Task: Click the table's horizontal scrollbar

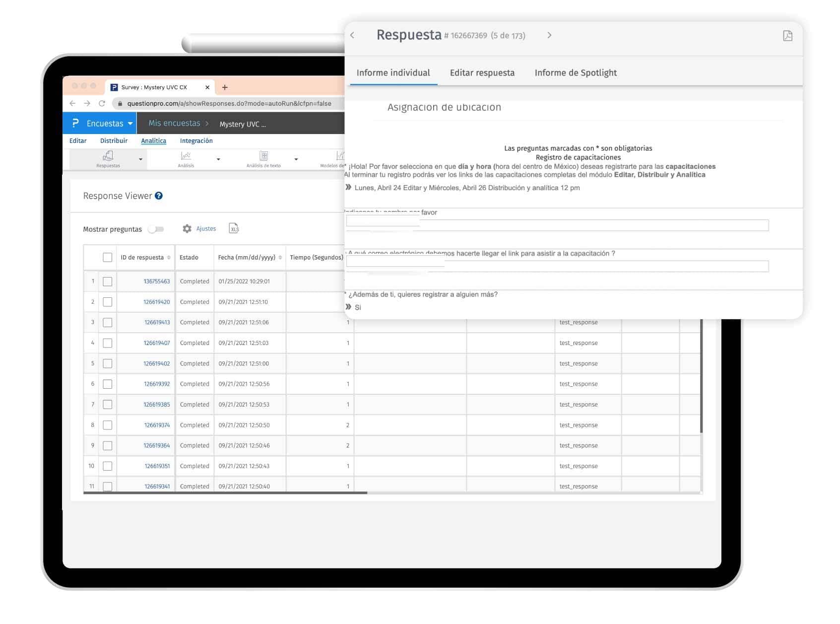Action: click(x=225, y=493)
